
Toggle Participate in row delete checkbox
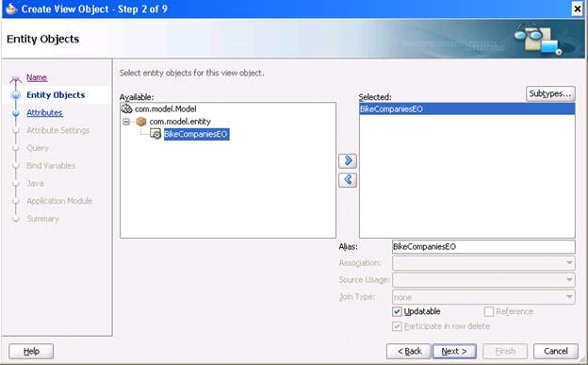pyautogui.click(x=397, y=326)
